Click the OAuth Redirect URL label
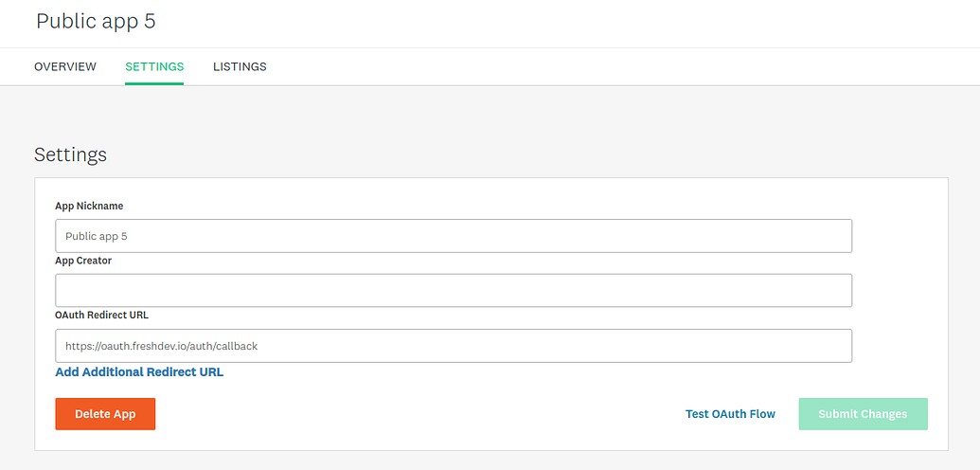Image resolution: width=980 pixels, height=470 pixels. tap(102, 315)
